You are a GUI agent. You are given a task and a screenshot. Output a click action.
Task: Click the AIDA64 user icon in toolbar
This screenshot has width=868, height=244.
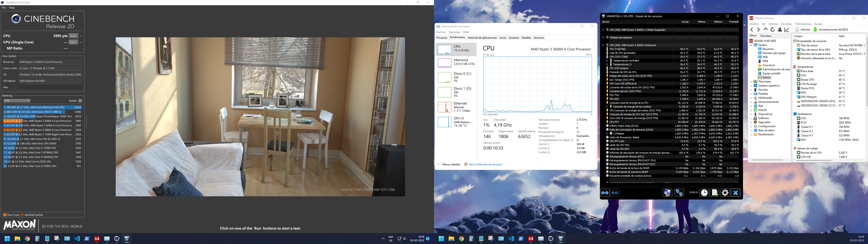coord(780,30)
